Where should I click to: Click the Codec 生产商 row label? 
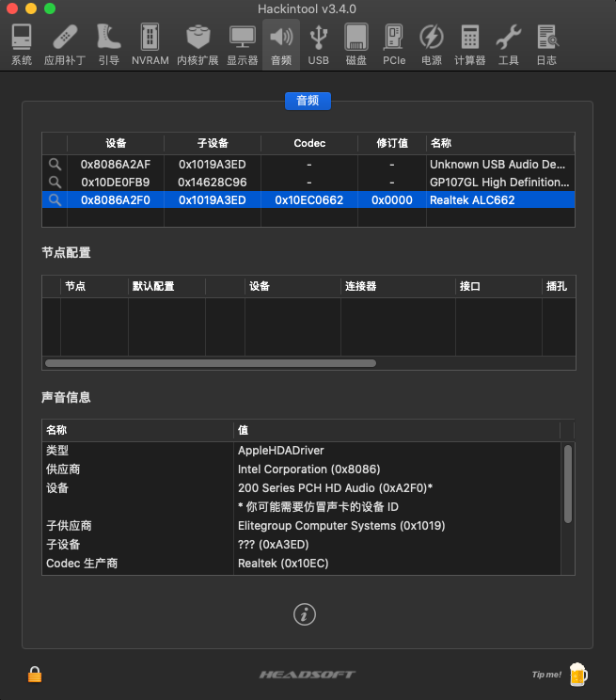point(82,564)
